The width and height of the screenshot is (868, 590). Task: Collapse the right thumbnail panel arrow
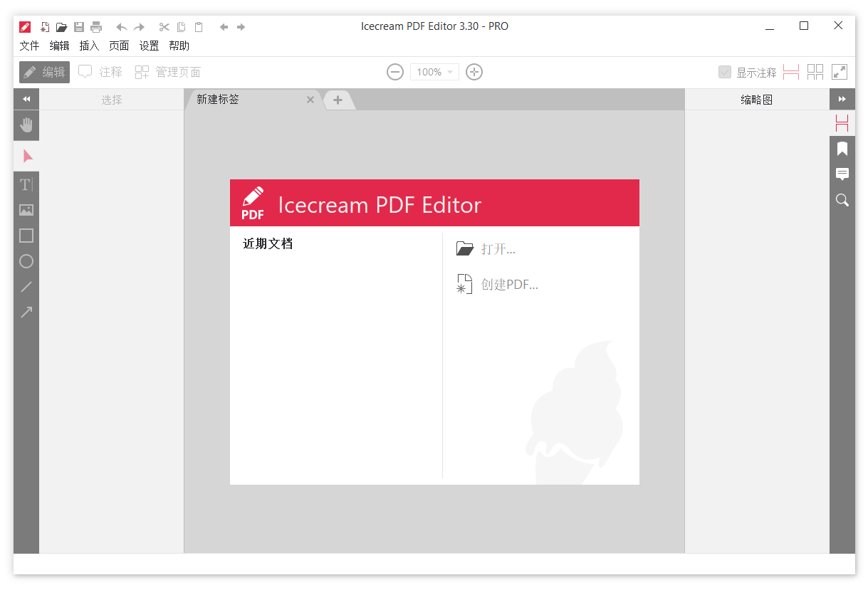pos(842,100)
